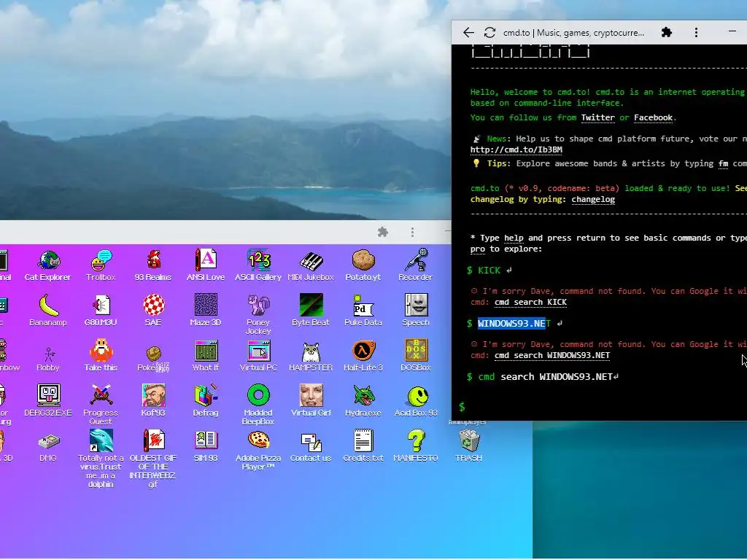Reload the cmd.to page
747x560 pixels.
pos(489,32)
